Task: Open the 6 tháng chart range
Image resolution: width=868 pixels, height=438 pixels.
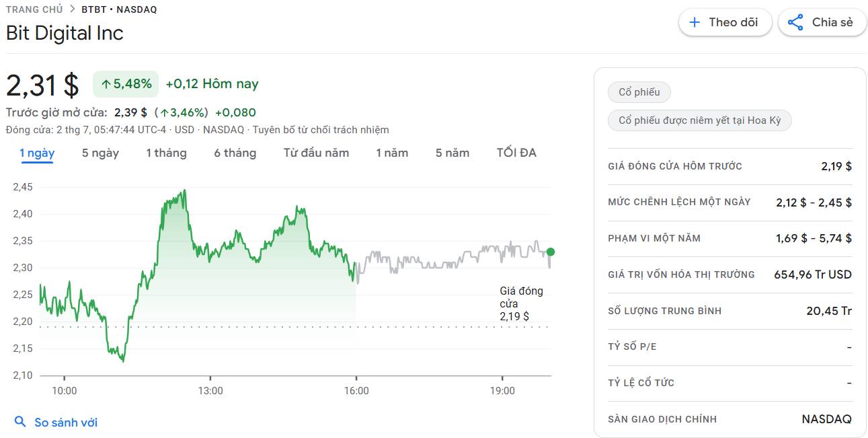Action: (235, 153)
